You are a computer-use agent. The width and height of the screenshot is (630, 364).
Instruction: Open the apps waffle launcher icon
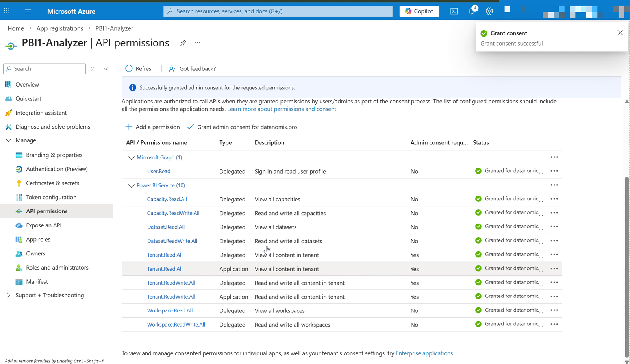pos(7,11)
